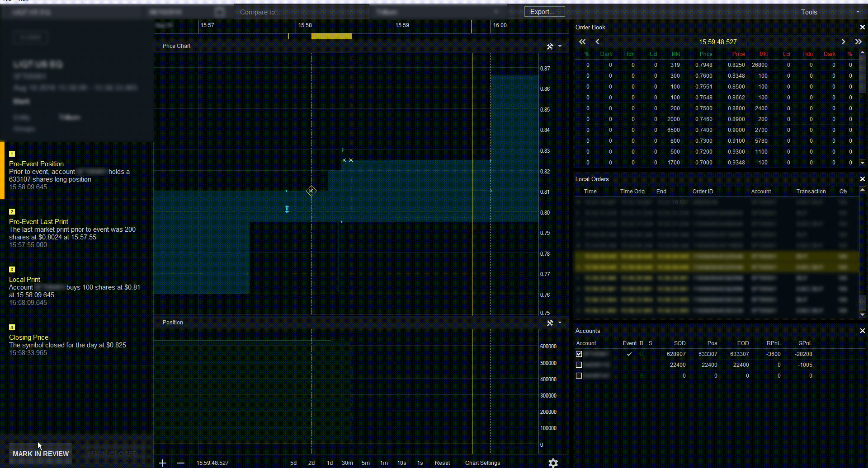
Task: Select the 1d time range
Action: [x=330, y=463]
